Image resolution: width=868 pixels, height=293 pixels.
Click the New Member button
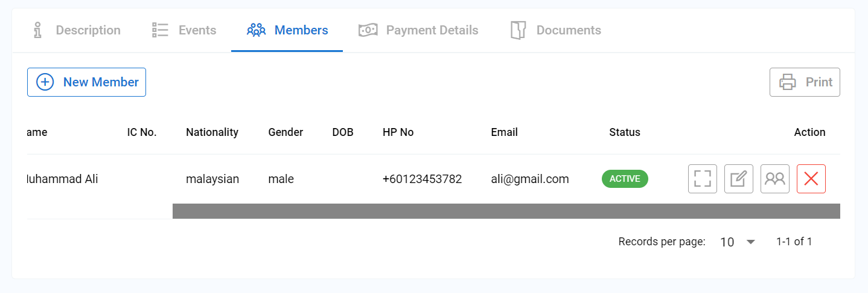87,82
